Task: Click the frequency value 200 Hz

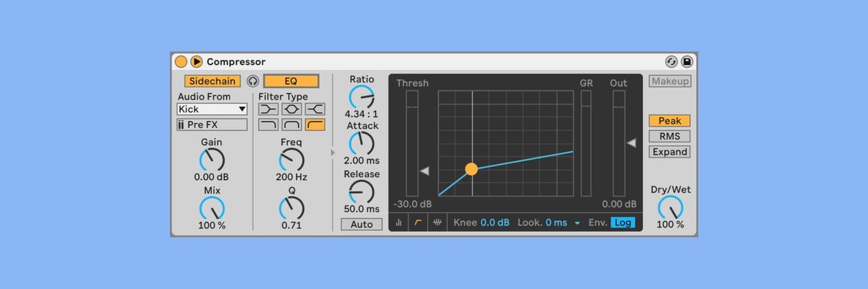Action: 292,177
